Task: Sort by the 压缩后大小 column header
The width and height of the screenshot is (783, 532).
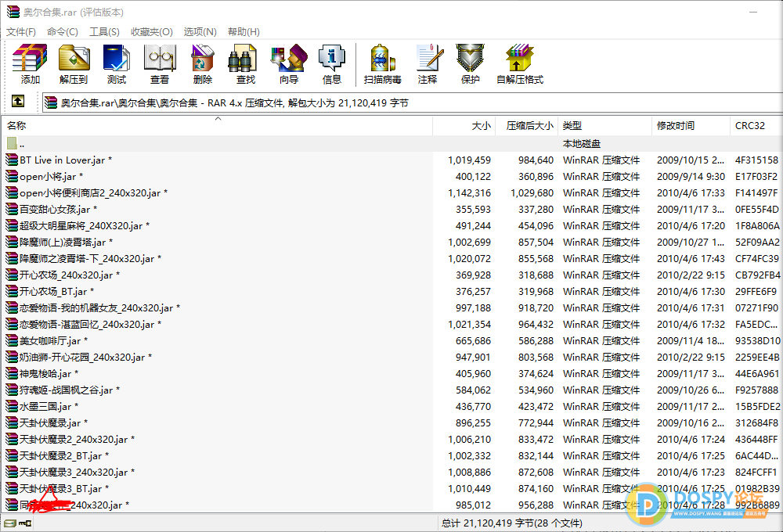Action: [x=526, y=126]
